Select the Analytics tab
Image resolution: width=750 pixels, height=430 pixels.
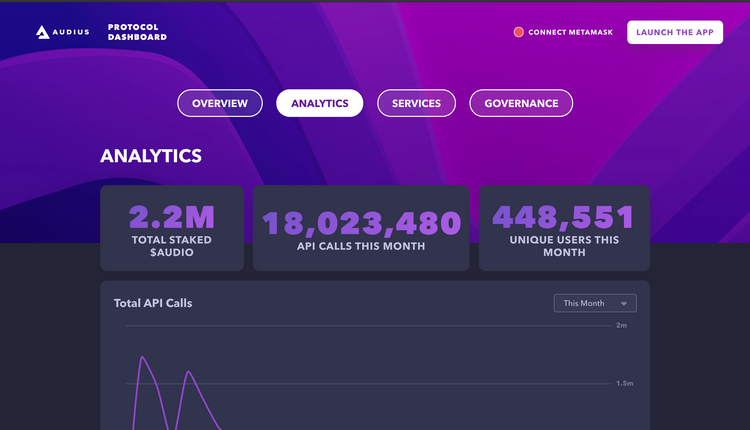(x=320, y=103)
